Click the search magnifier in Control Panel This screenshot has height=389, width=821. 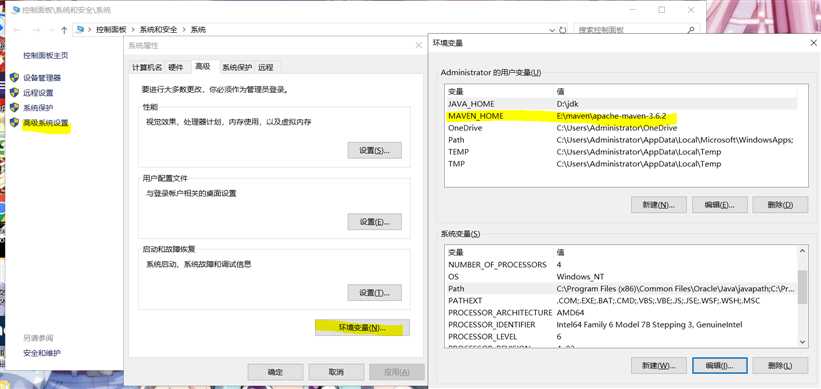point(691,30)
